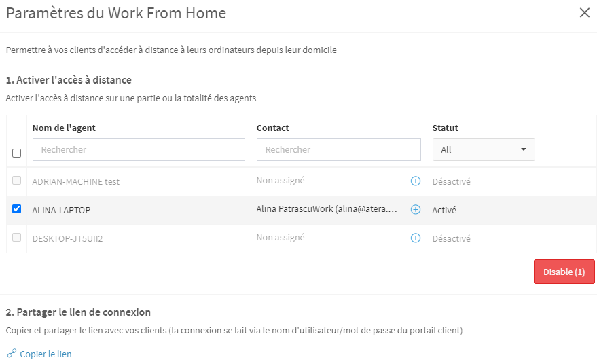Click the Contact column header
The height and width of the screenshot is (364, 597).
coord(272,128)
